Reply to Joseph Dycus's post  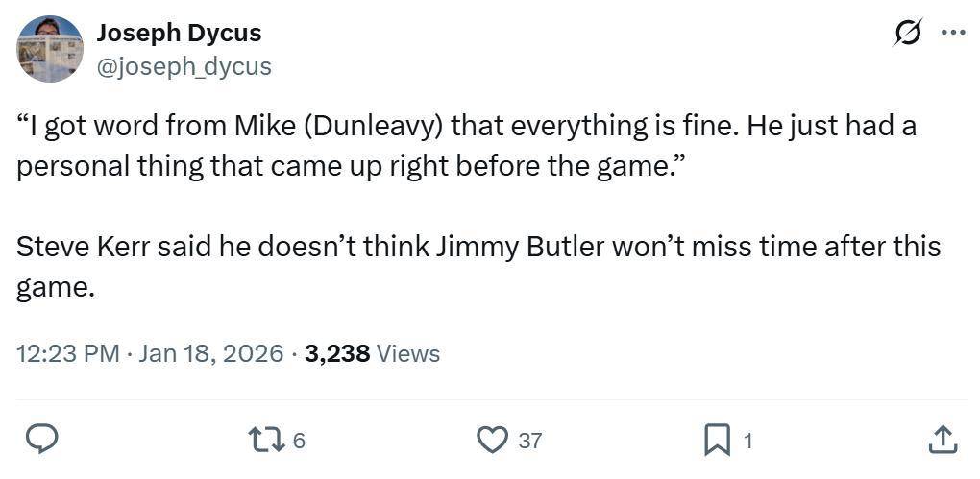pyautogui.click(x=41, y=440)
